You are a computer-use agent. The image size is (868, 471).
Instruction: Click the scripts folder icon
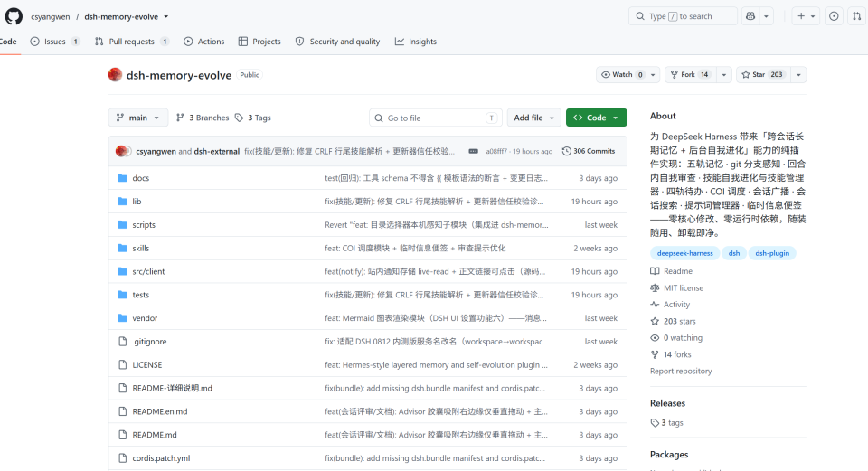point(122,225)
